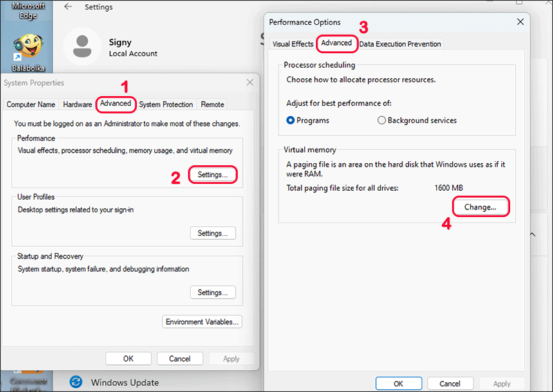Click the back arrow in Settings
This screenshot has height=392, width=553.
pyautogui.click(x=68, y=7)
